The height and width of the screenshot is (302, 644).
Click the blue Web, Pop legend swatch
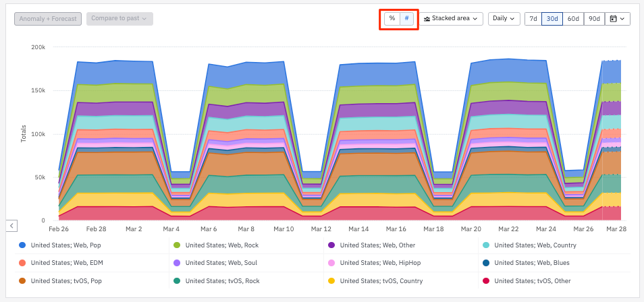(x=22, y=245)
